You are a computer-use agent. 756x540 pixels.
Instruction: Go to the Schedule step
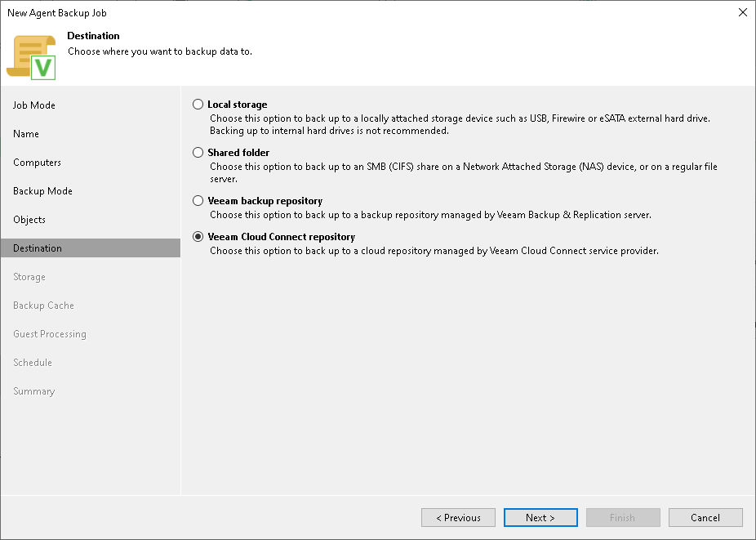pyautogui.click(x=33, y=362)
